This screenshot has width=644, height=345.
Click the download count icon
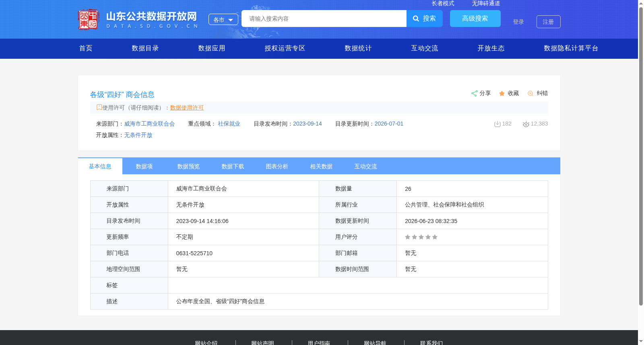tap(497, 124)
